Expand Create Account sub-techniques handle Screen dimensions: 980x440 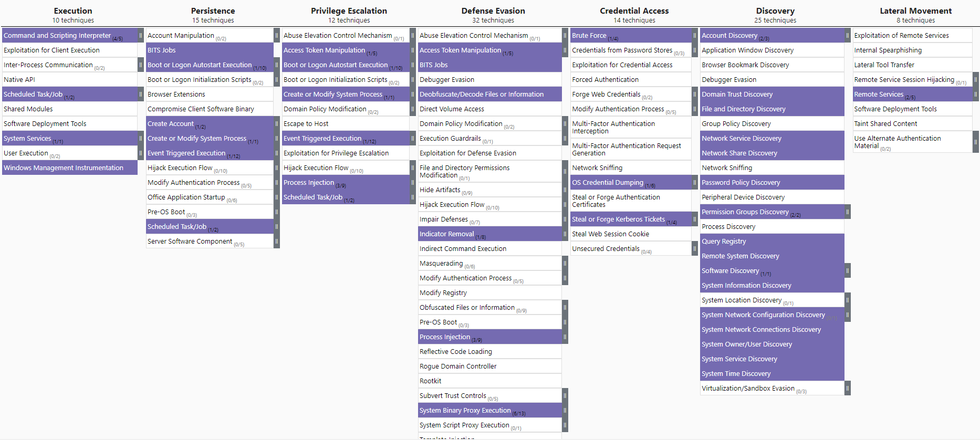277,123
